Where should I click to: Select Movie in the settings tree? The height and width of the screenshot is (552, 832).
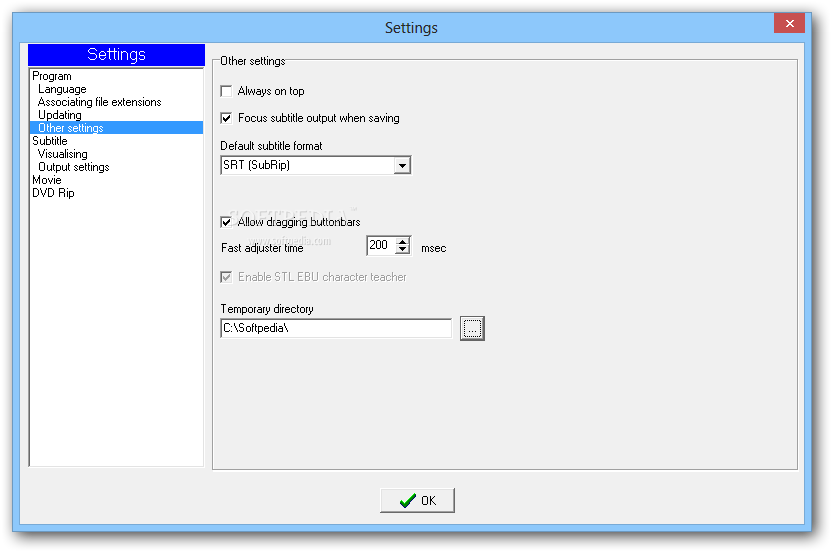pyautogui.click(x=47, y=180)
